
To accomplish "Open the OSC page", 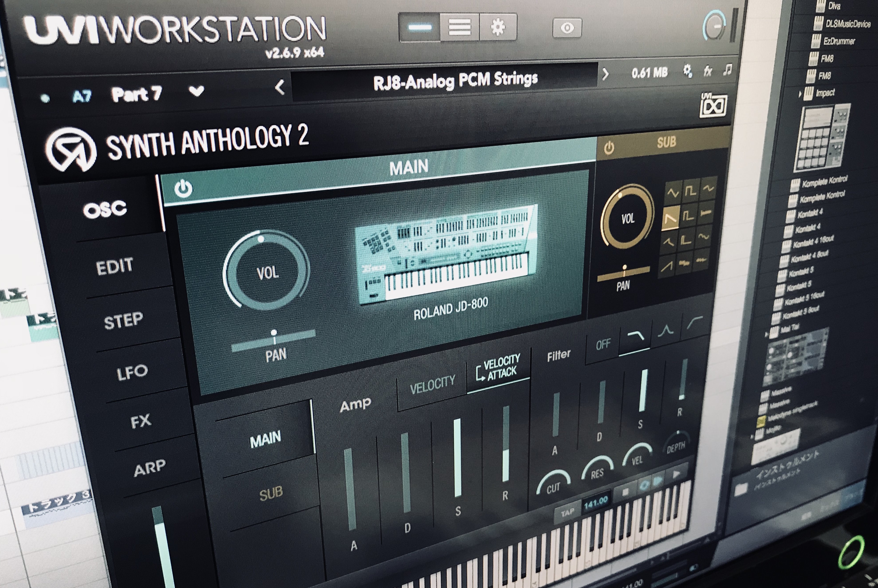I will (x=105, y=209).
